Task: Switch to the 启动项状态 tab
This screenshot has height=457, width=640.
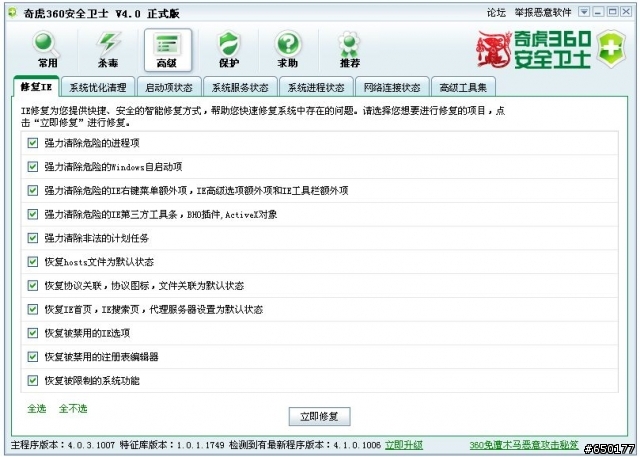Action: [169, 87]
